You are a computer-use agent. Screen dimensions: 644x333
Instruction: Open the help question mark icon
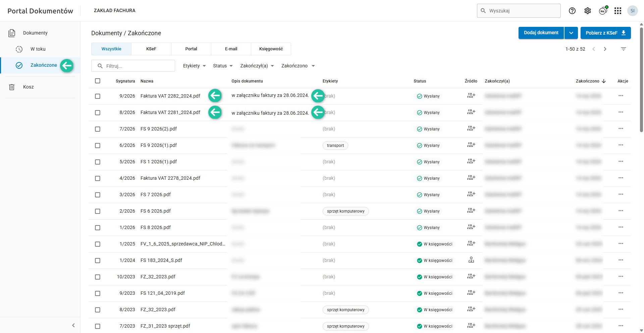(572, 11)
